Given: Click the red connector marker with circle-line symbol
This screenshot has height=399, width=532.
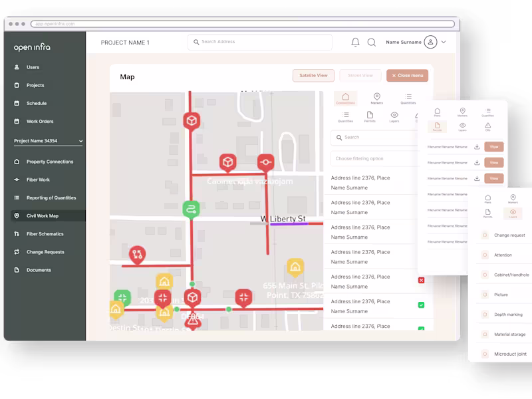Looking at the screenshot, I should click(265, 162).
